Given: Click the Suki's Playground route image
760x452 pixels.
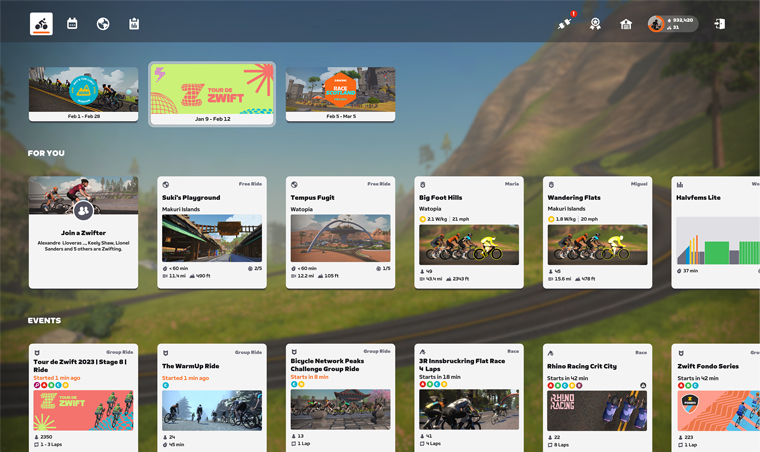Looking at the screenshot, I should click(x=212, y=238).
